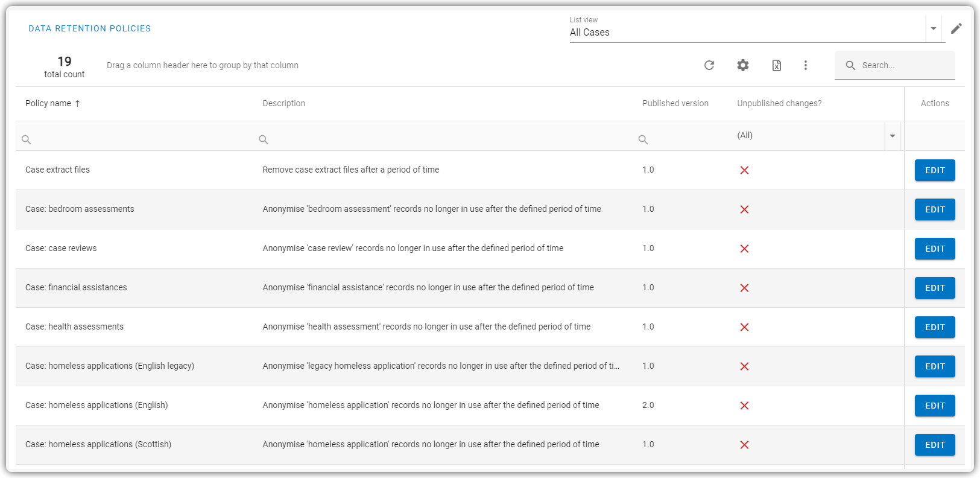
Task: Click red X for health assessments row
Action: coord(745,327)
